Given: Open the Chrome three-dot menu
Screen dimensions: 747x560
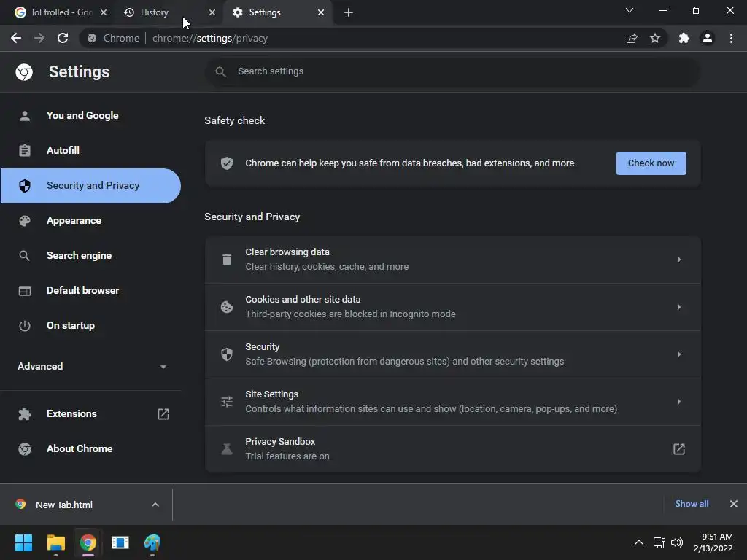Looking at the screenshot, I should point(731,38).
